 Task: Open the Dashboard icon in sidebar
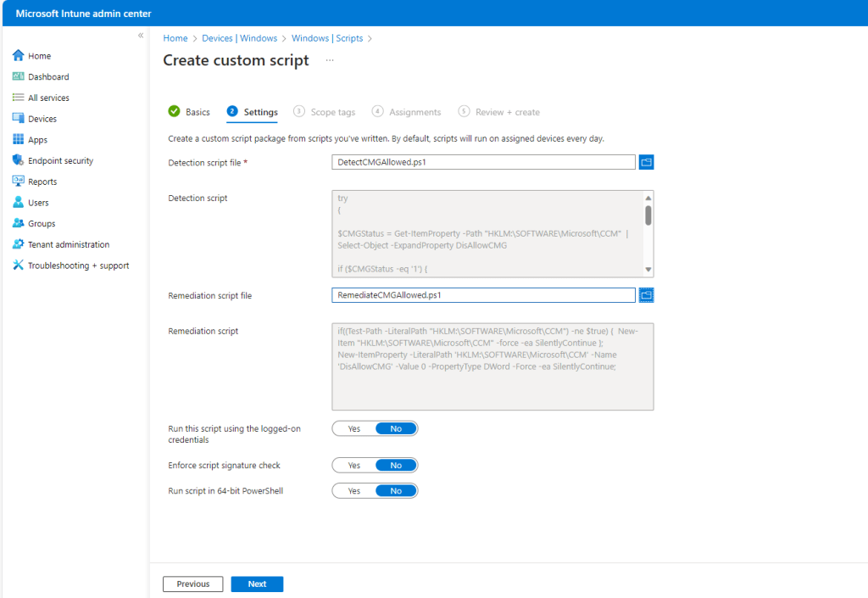pyautogui.click(x=18, y=76)
